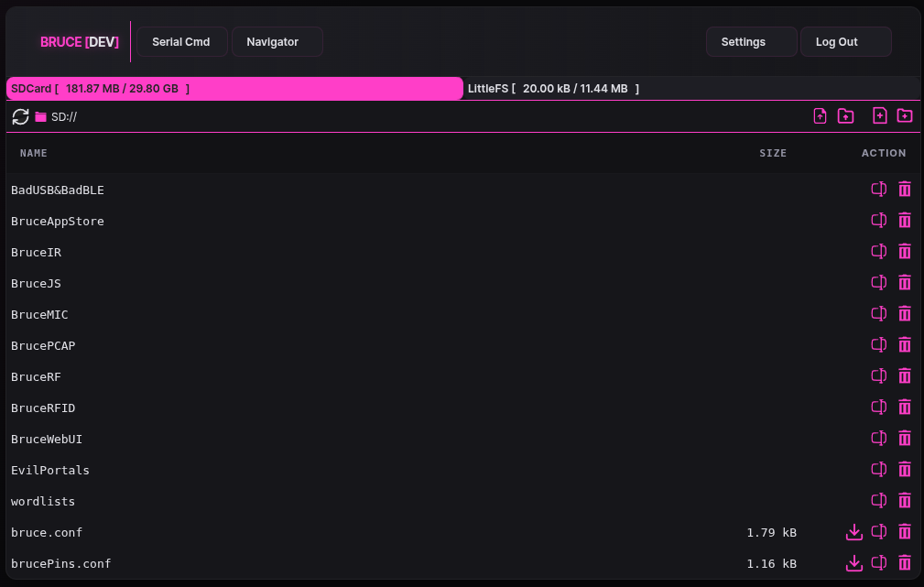Delete the wordlists folder
Viewport: 924px width, 587px height.
(x=905, y=500)
